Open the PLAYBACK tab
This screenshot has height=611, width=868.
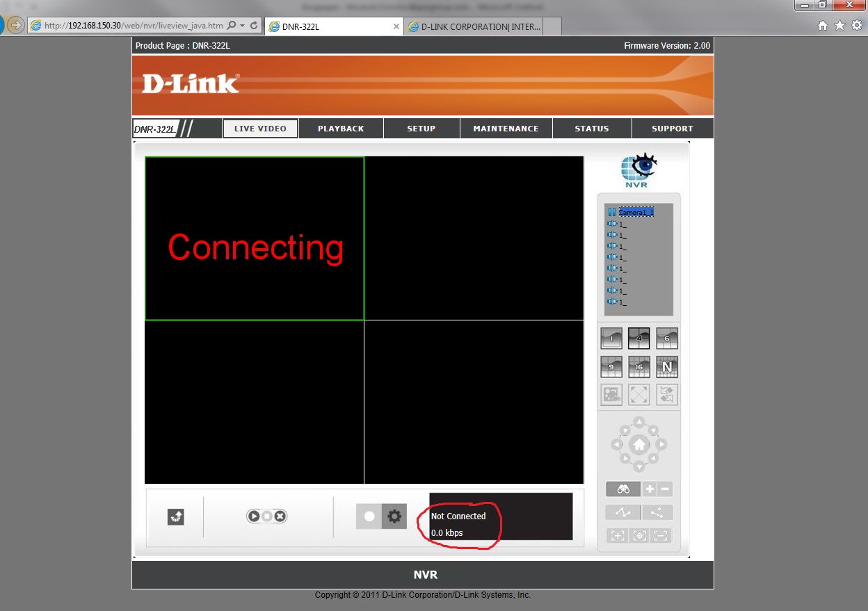(x=341, y=129)
